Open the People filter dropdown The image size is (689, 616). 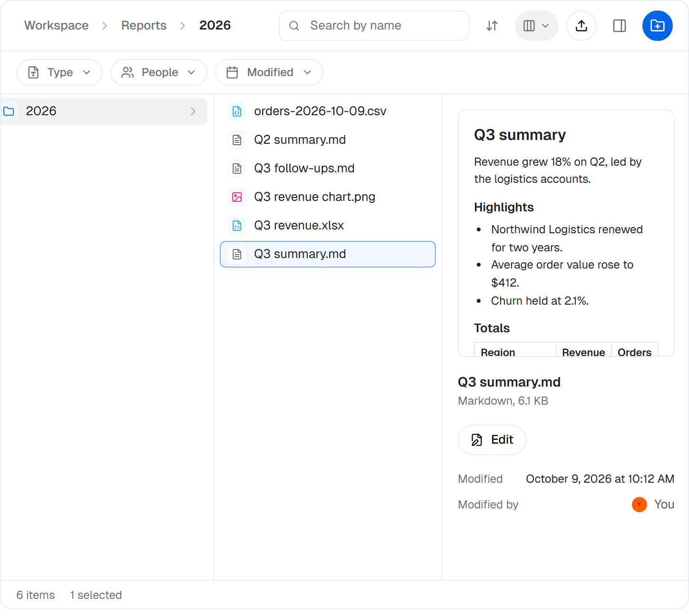(x=159, y=72)
